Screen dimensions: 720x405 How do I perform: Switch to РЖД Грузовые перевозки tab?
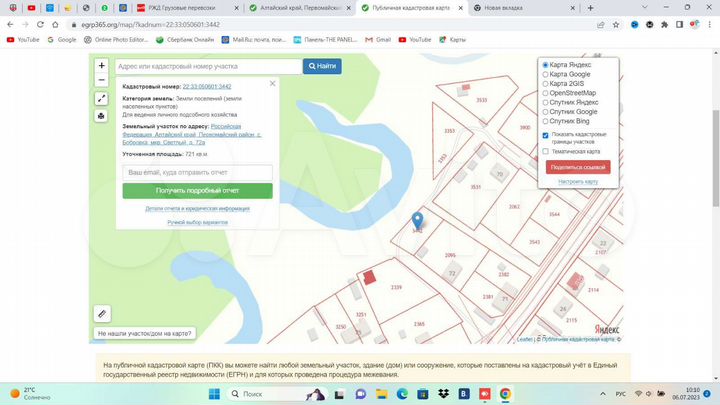[x=176, y=7]
